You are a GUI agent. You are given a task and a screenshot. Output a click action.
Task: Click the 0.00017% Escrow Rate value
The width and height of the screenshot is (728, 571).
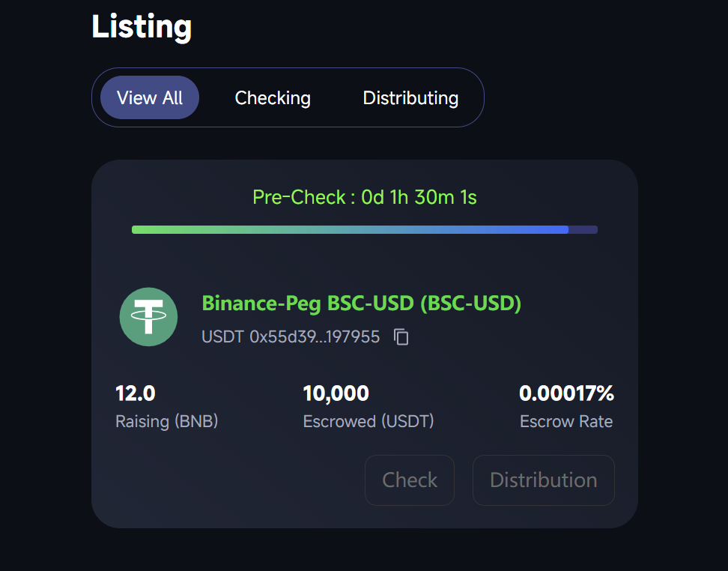pos(566,393)
